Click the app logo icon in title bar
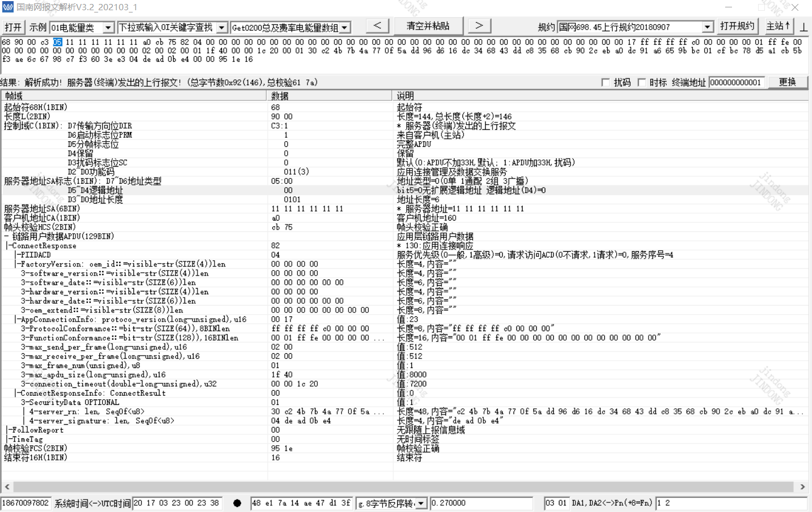The height and width of the screenshot is (512, 812). click(x=7, y=7)
